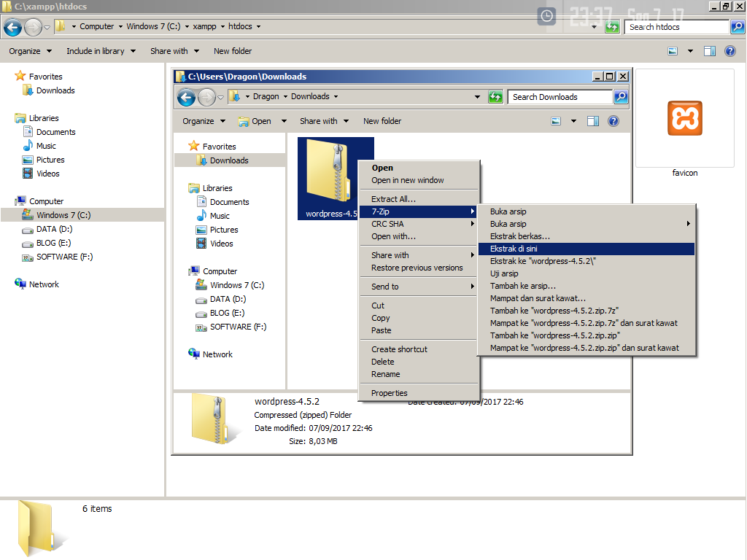Choose Ekstrak berkas... in 7-Zip submenu
The image size is (747, 560).
pyautogui.click(x=586, y=236)
